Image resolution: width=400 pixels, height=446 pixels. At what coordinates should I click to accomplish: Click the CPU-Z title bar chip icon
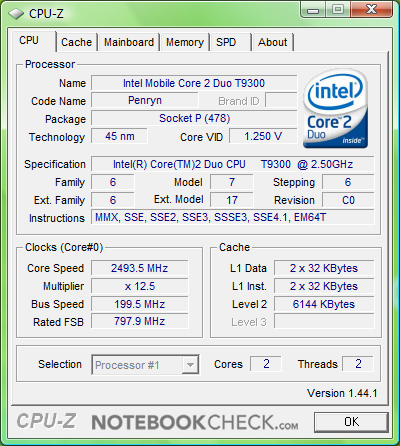coord(16,14)
